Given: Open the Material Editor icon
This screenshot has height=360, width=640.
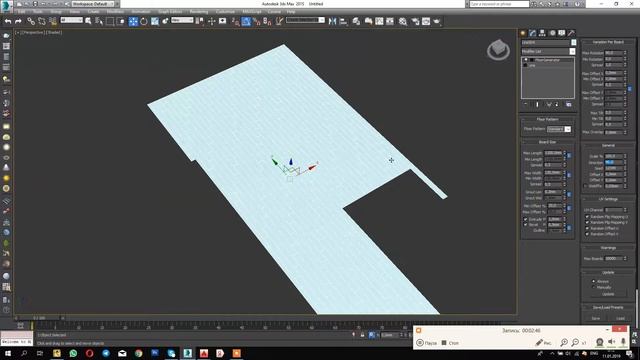Looking at the screenshot, I should pos(403,21).
